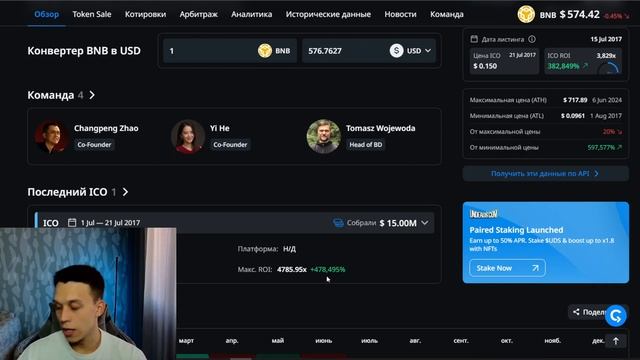Switch to the Token Sale tab

(x=92, y=14)
